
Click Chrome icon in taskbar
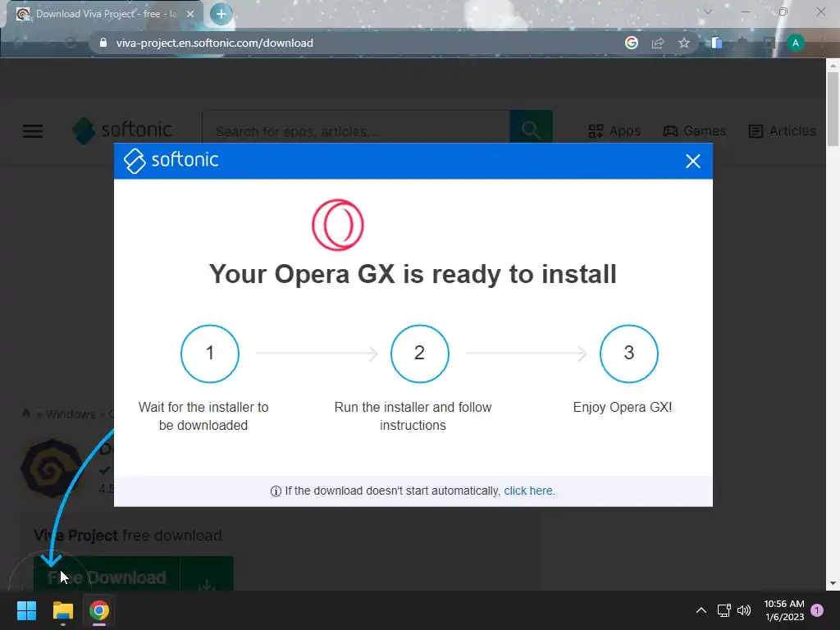tap(99, 610)
